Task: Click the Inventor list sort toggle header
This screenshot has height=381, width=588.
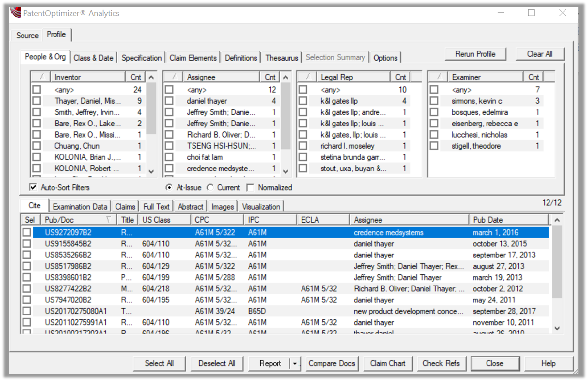Action: pyautogui.click(x=41, y=77)
